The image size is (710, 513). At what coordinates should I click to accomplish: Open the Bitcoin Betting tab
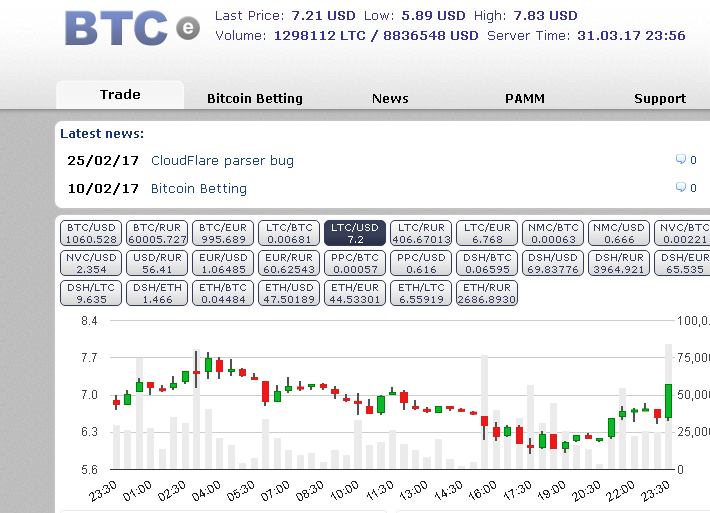[x=254, y=98]
